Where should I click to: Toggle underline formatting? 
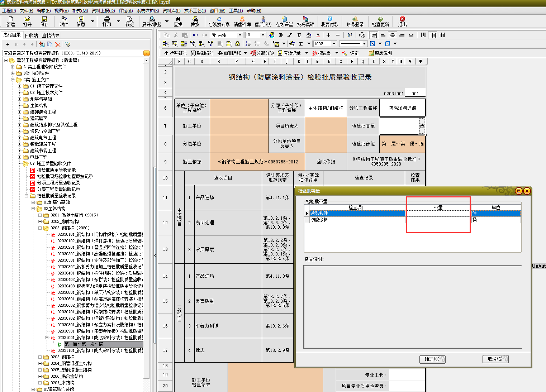pyautogui.click(x=299, y=35)
